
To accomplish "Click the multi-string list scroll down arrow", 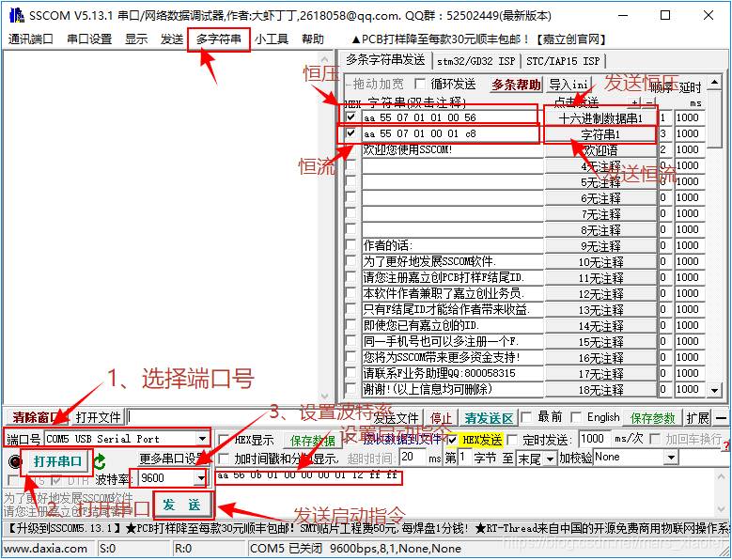I will [714, 390].
